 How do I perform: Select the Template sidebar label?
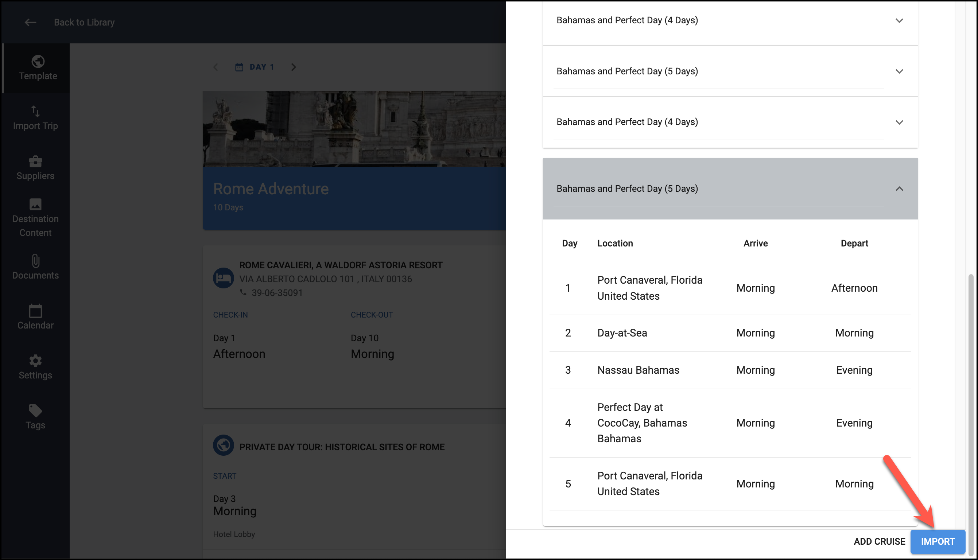point(38,76)
